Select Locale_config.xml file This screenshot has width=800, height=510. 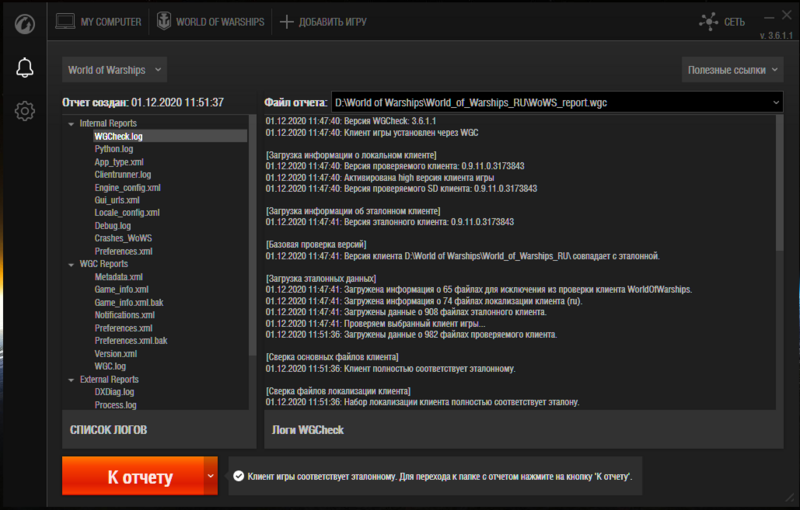pos(127,213)
